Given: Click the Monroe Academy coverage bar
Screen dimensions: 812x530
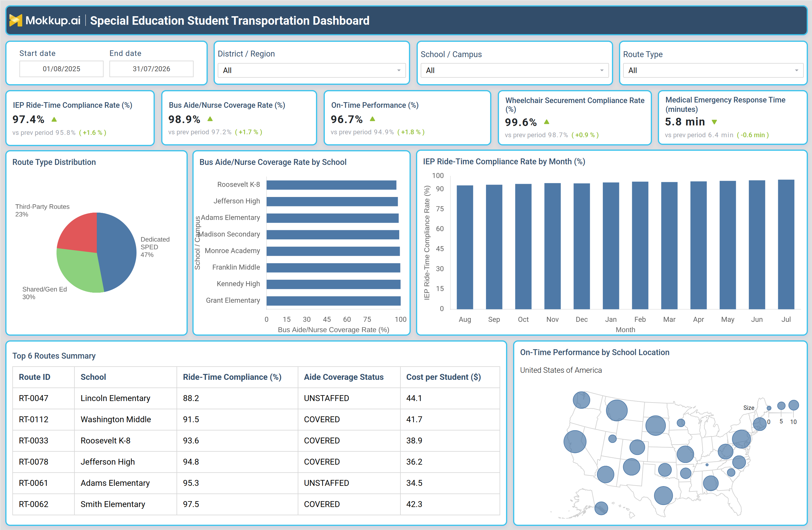Looking at the screenshot, I should point(333,251).
